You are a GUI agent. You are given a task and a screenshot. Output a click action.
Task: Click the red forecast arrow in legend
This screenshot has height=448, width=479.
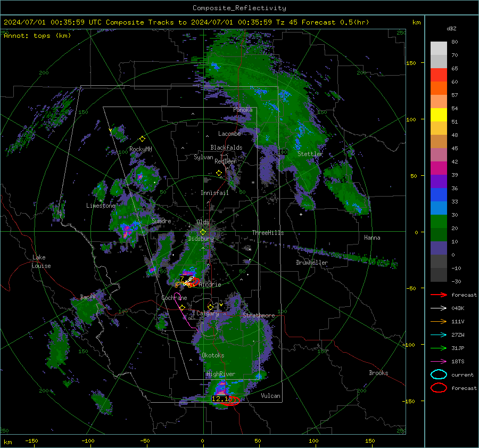[439, 295]
